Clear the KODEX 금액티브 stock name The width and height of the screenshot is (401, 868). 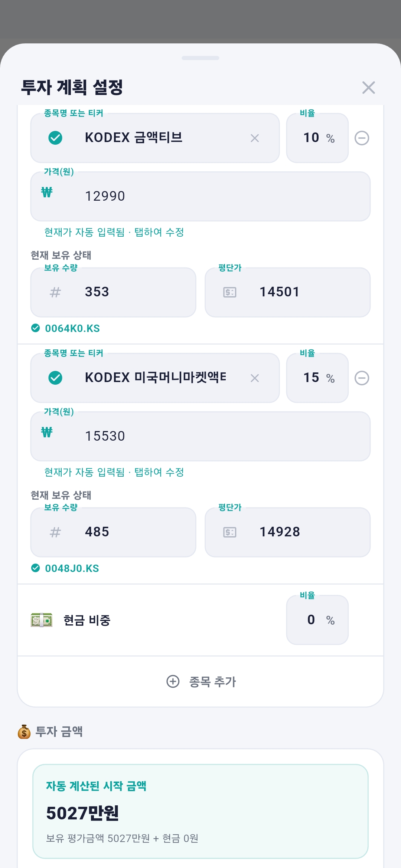[255, 138]
